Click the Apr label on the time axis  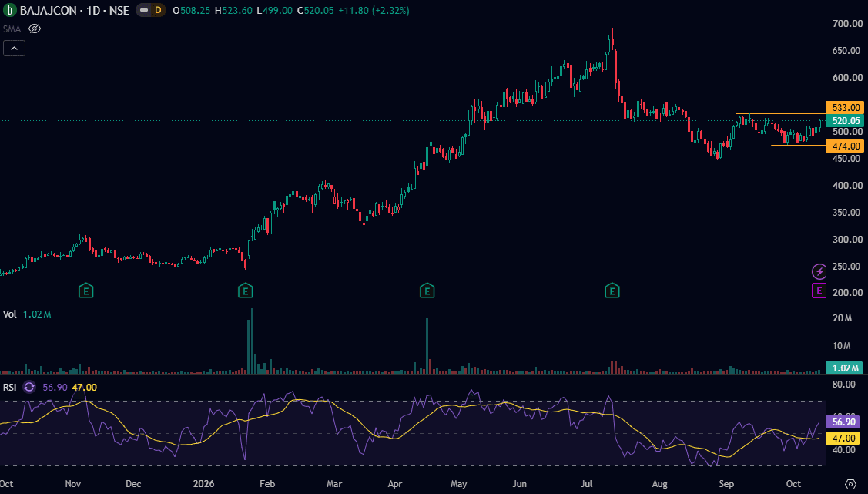tap(394, 484)
